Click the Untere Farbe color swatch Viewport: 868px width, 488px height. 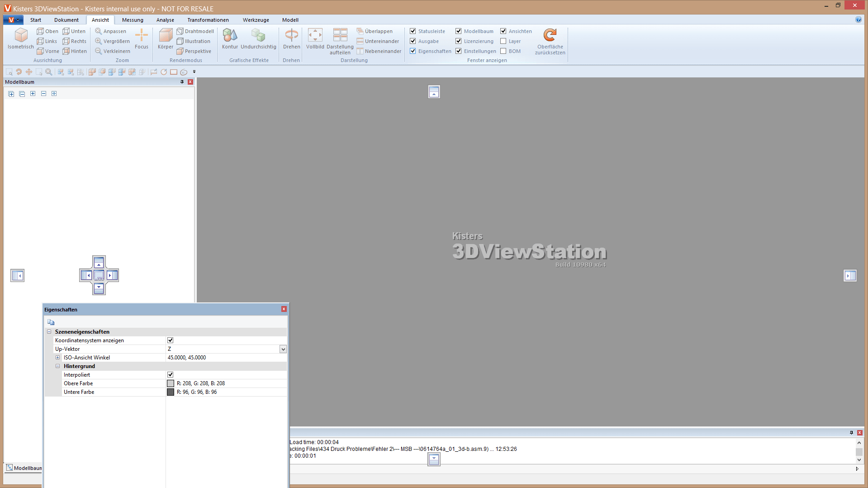point(171,392)
